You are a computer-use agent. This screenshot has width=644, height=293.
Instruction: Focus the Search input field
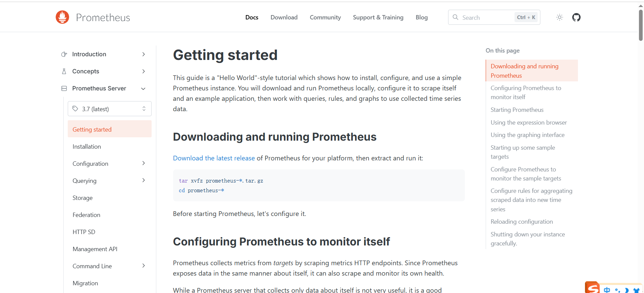click(494, 17)
